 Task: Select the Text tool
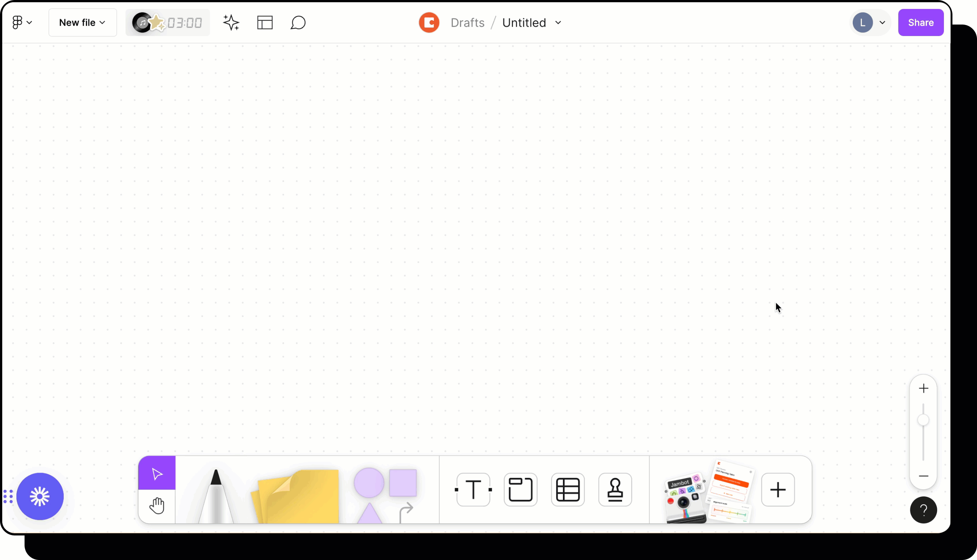[473, 489]
